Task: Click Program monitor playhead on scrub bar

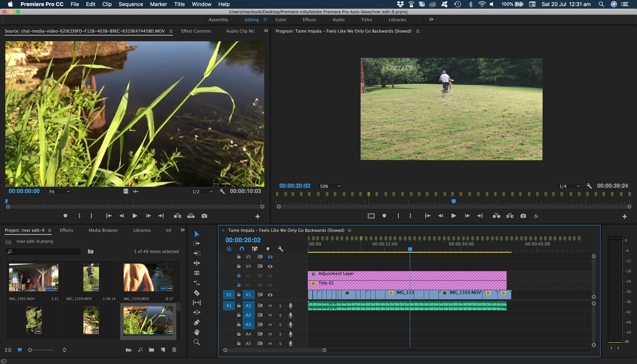Action: tap(453, 201)
